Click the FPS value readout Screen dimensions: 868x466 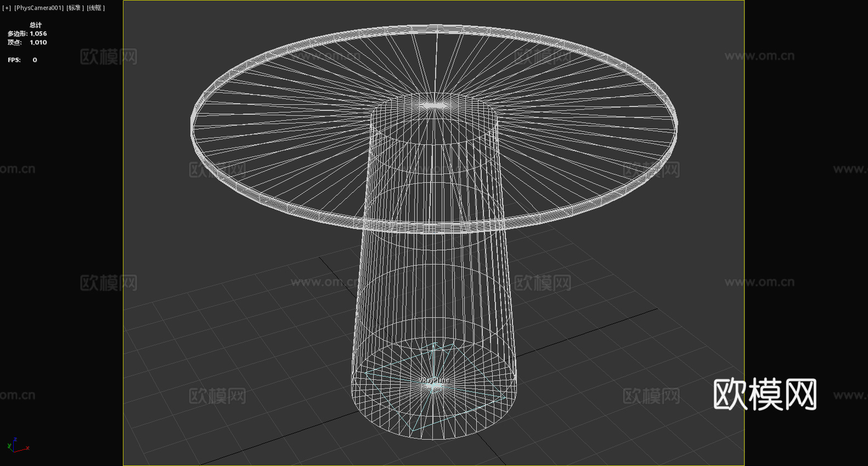35,60
